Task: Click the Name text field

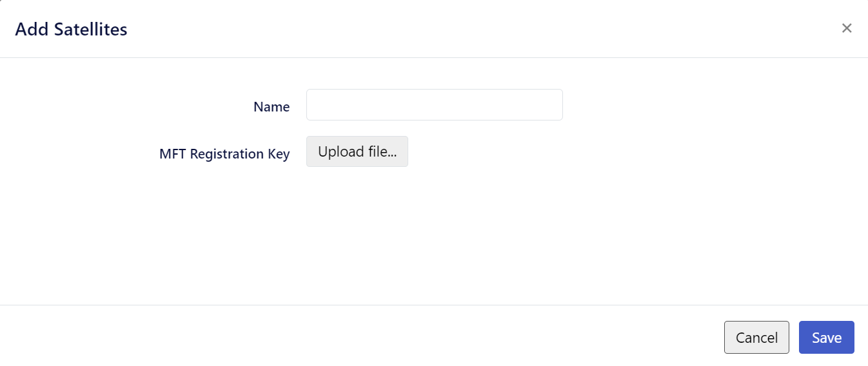Action: point(434,104)
